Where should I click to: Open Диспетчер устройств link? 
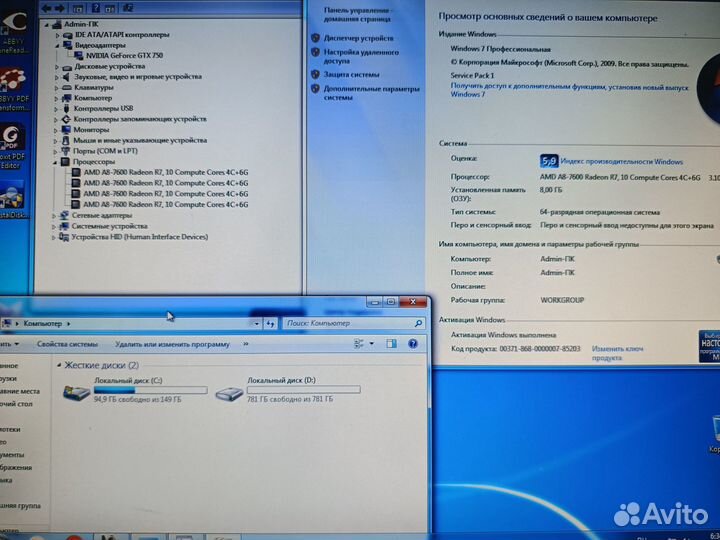click(x=359, y=38)
